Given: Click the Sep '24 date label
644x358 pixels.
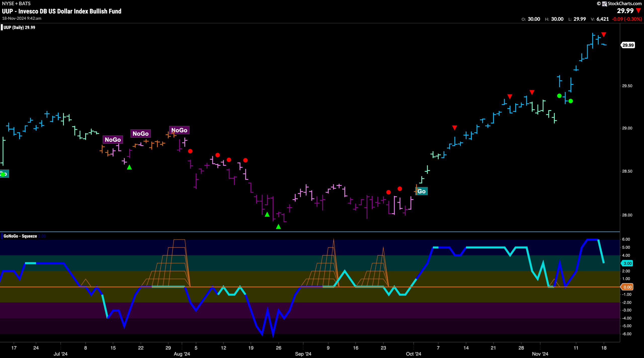Looking at the screenshot, I should coord(303,354).
